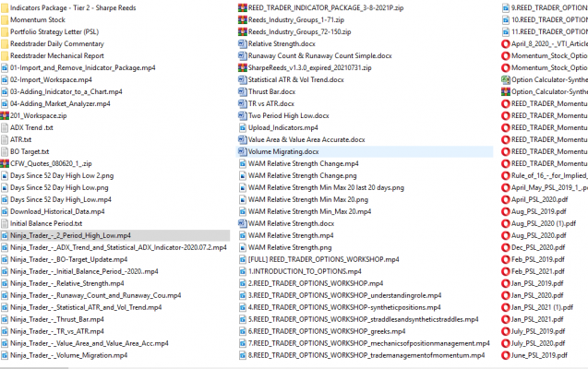Click the PDF icon of Rule_of_16 file
The height and width of the screenshot is (369, 588).
click(x=506, y=175)
